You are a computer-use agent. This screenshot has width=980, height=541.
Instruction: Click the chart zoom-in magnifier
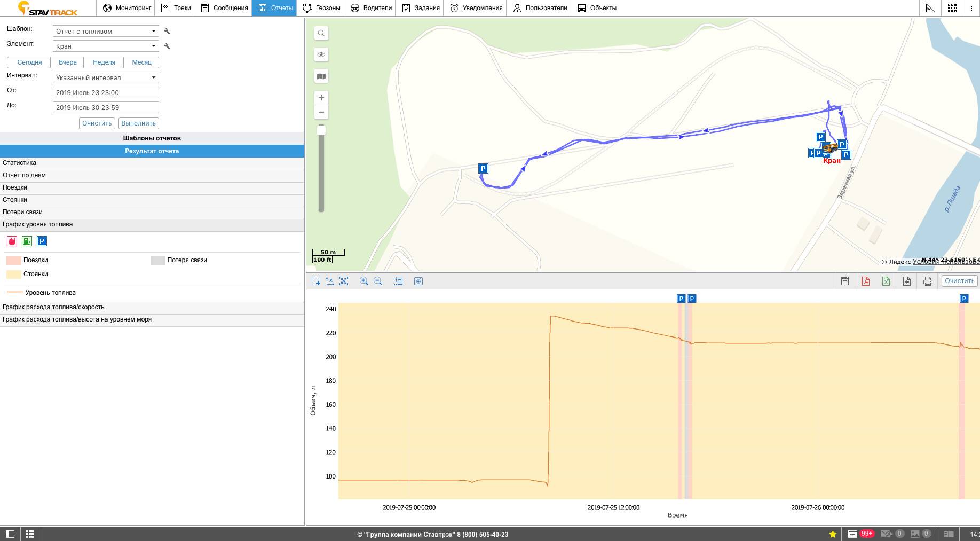coord(364,281)
